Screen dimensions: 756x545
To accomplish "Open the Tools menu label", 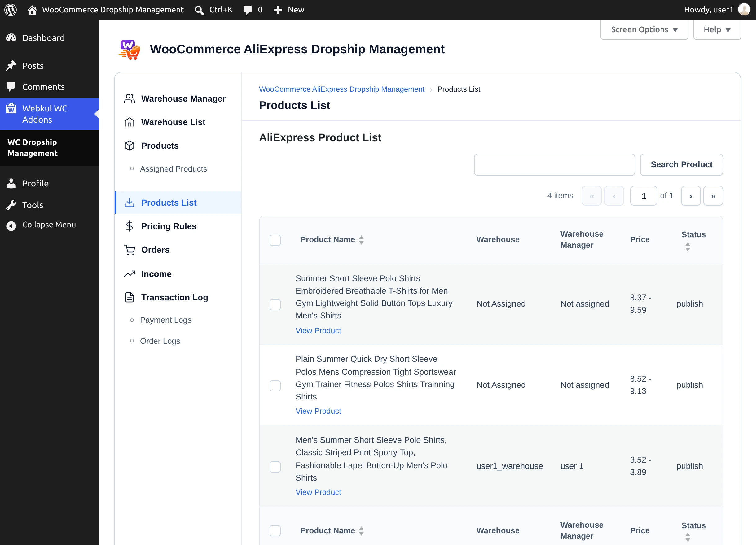I will [33, 205].
